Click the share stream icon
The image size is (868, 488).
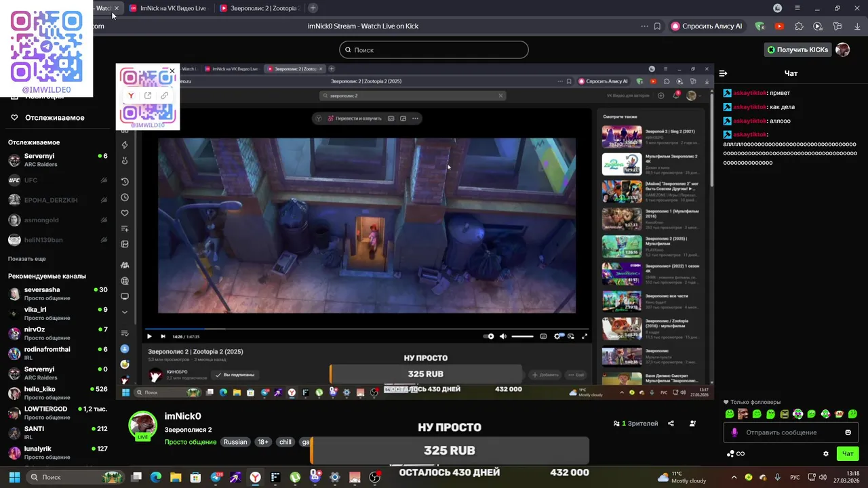coord(671,424)
